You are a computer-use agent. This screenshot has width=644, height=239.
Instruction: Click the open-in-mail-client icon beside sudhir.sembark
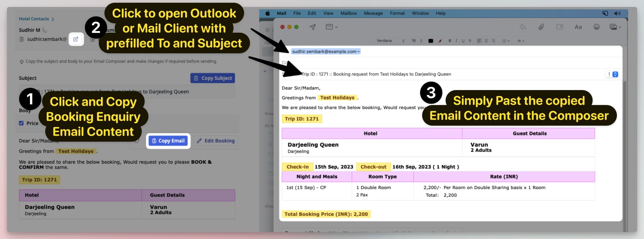[76, 39]
